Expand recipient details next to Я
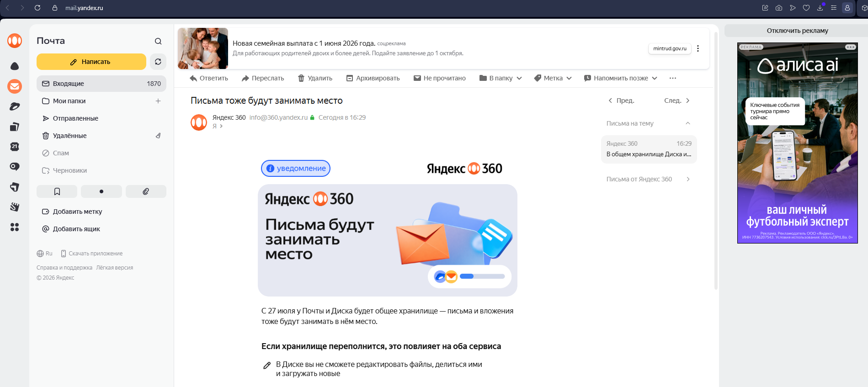Screen dimensions: 868x387 (x=221, y=126)
